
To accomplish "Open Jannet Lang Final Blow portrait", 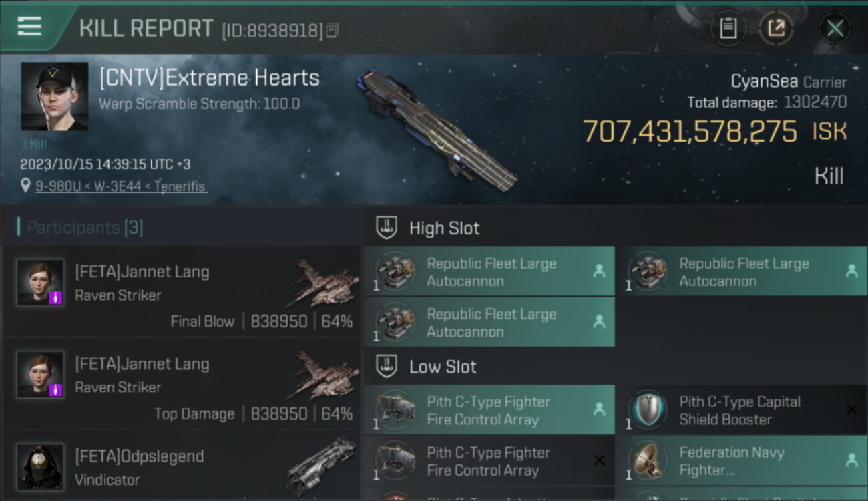I will tap(40, 283).
